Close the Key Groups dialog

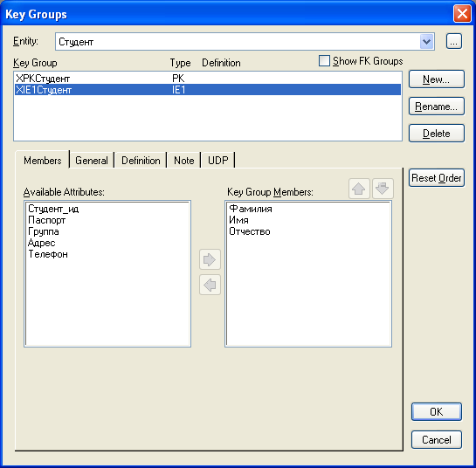(462, 14)
